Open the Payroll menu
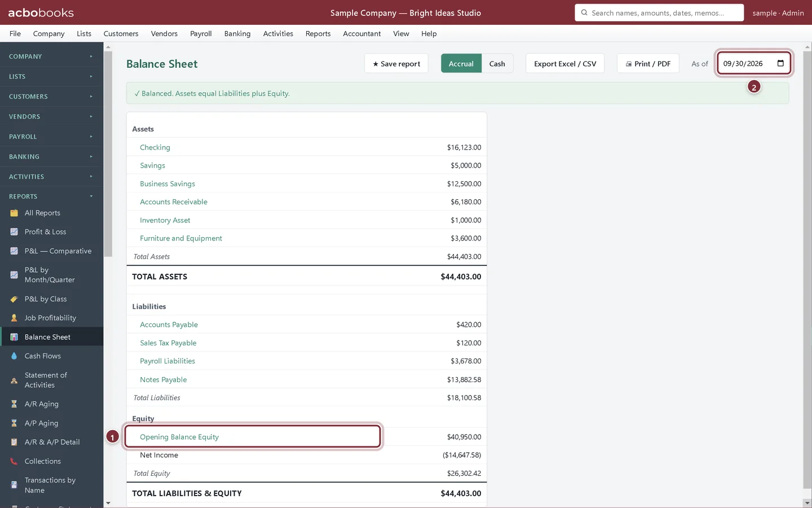This screenshot has width=812, height=508. 201,34
